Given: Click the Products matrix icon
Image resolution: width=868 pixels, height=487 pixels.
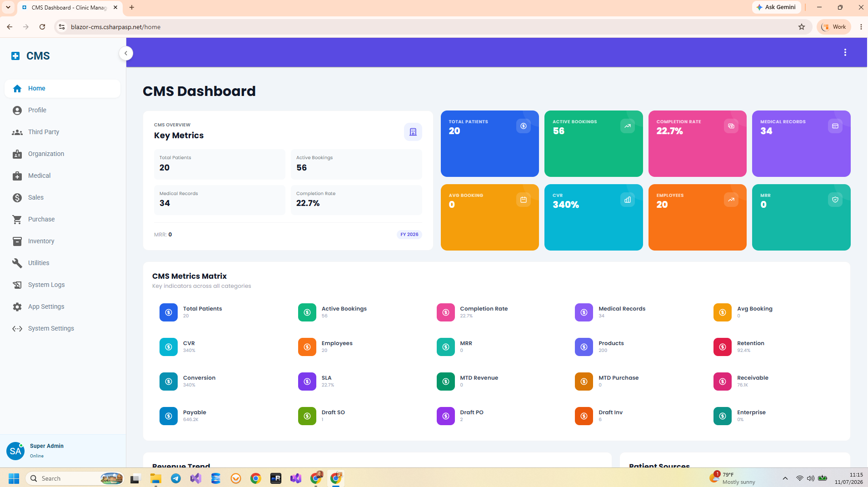Looking at the screenshot, I should click(x=584, y=347).
